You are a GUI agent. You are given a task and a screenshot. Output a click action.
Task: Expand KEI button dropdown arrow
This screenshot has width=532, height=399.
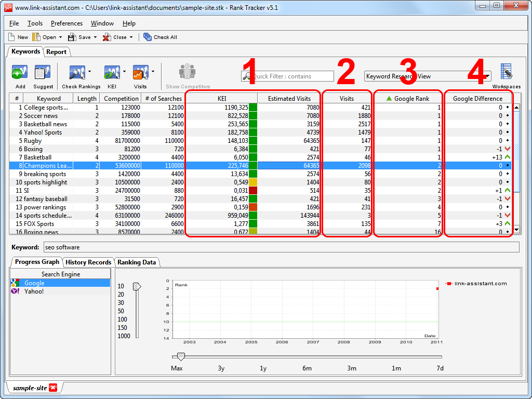pyautogui.click(x=124, y=72)
